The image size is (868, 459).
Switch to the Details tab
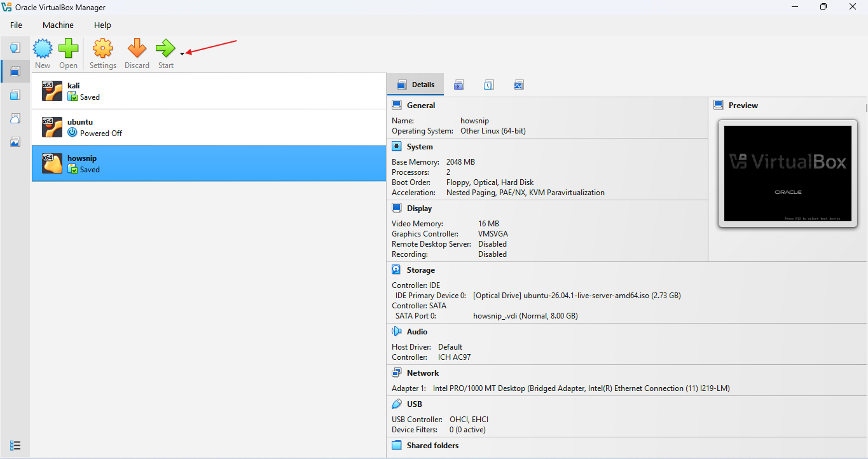416,85
